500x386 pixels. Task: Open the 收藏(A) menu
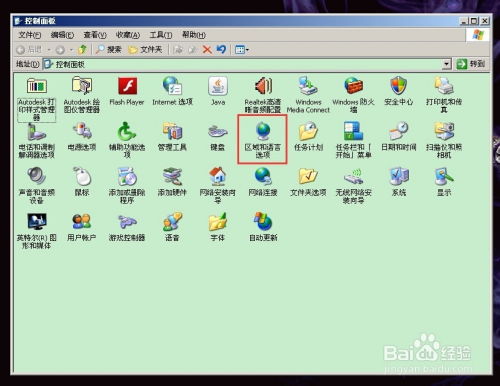128,35
